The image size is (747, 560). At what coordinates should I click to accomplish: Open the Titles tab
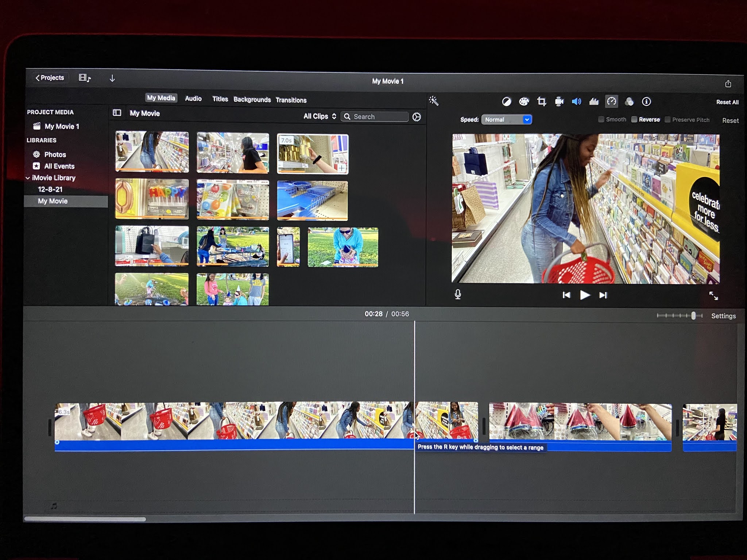pyautogui.click(x=220, y=99)
